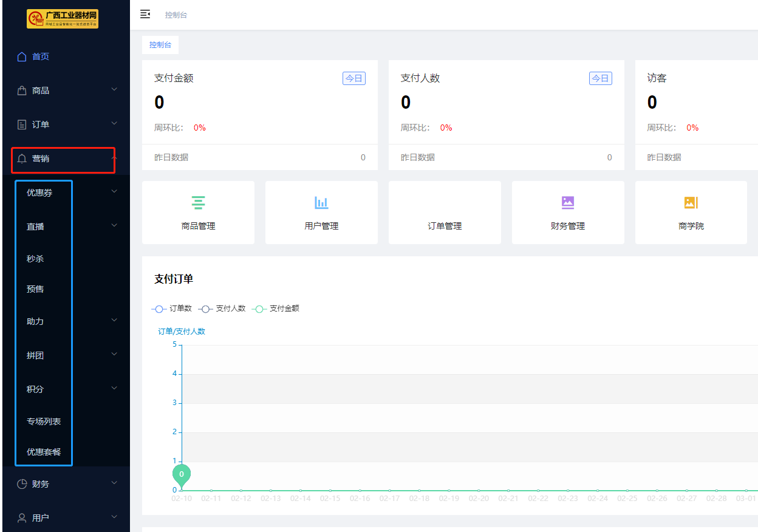Click the 首页 home icon in sidebar
The height and width of the screenshot is (532, 758).
coord(22,56)
